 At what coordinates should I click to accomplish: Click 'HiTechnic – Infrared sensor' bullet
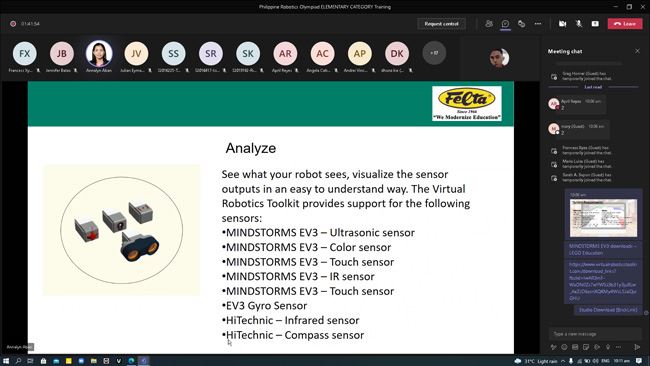(291, 320)
